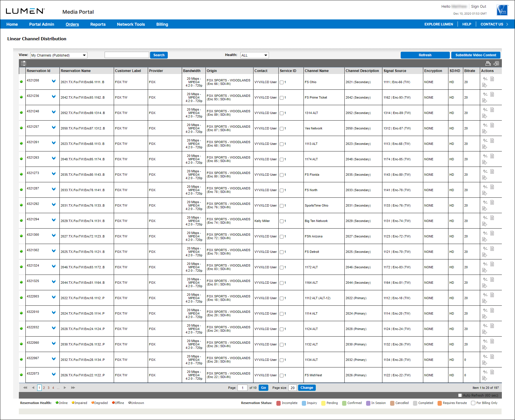Click the copy/add document icon for reservation 4321273
The width and height of the screenshot is (515, 420).
point(484,178)
